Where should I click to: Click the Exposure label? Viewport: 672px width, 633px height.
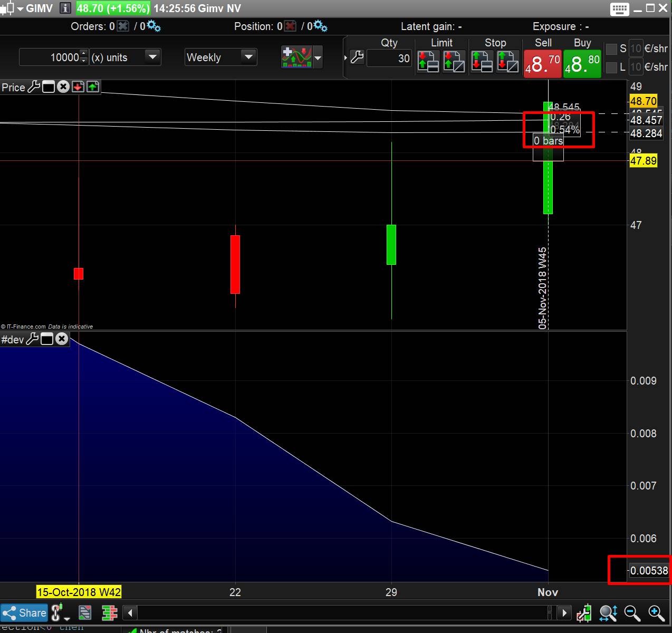[x=561, y=26]
